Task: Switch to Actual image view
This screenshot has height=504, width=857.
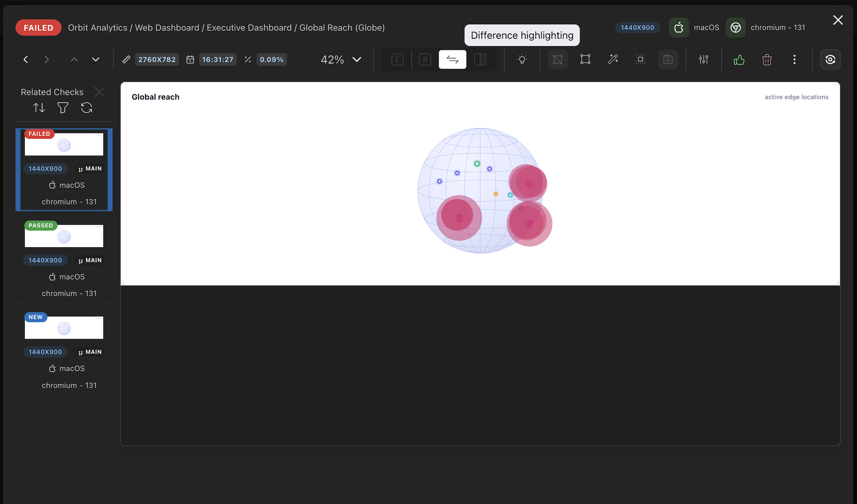Action: point(425,60)
